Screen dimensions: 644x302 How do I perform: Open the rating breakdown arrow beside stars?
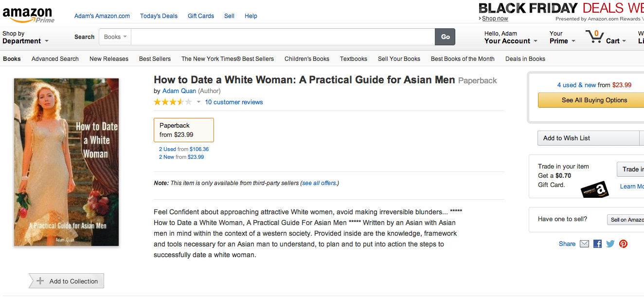[x=198, y=102]
